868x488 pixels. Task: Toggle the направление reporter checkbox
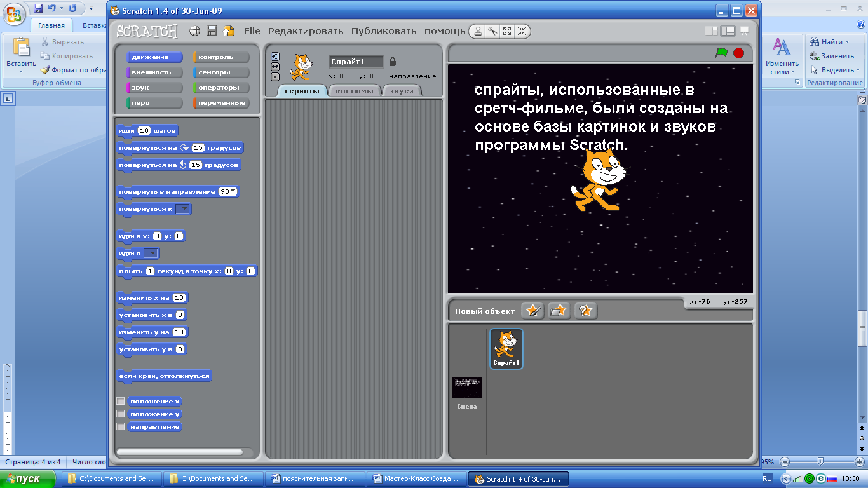[x=121, y=426]
